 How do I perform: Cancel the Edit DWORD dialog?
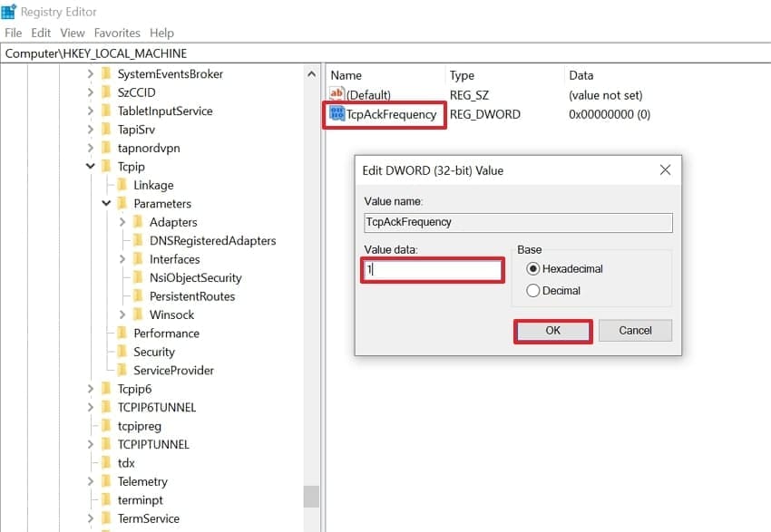coord(635,331)
